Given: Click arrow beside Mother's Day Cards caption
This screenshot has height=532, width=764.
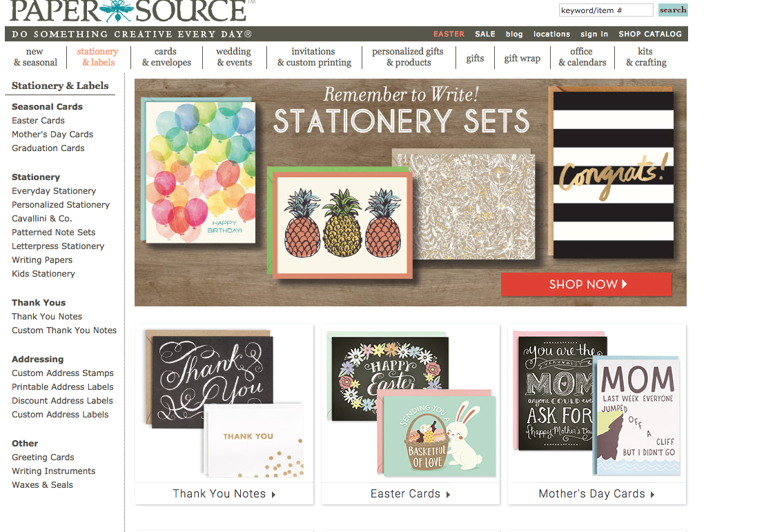Looking at the screenshot, I should pyautogui.click(x=652, y=495).
